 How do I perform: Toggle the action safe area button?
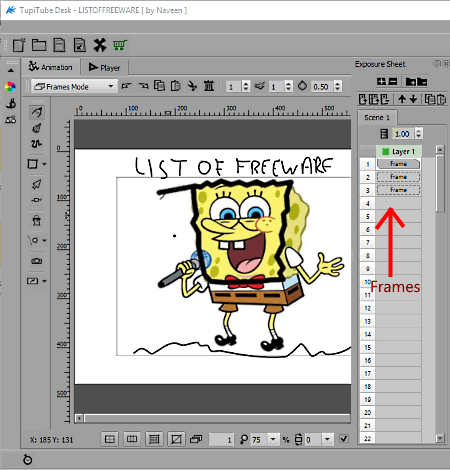tap(132, 439)
